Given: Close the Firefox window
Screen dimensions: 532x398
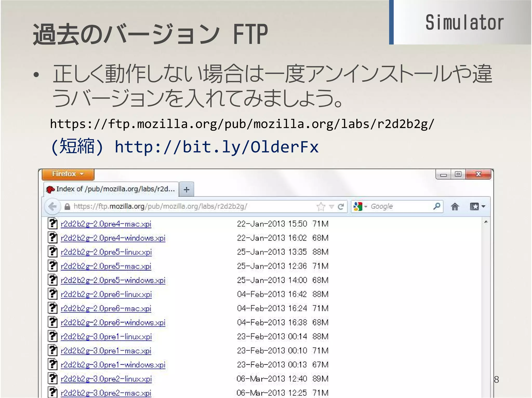Looking at the screenshot, I should (478, 174).
